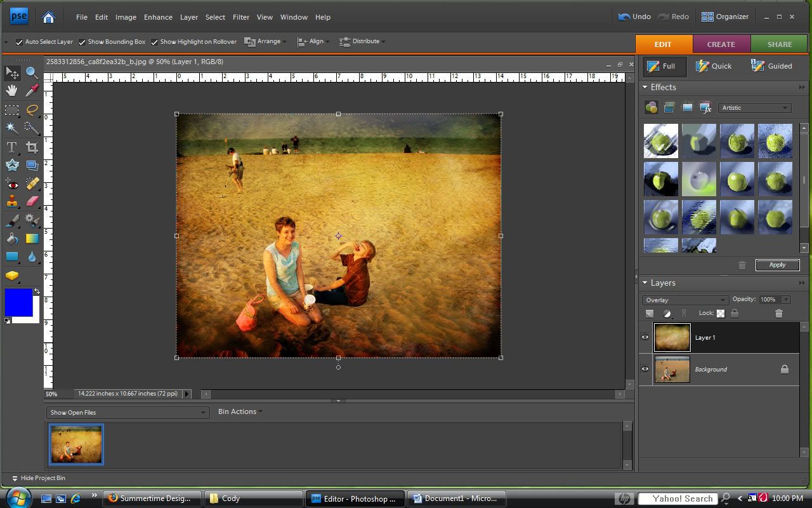Screen dimensions: 812x508
Task: Select the Eraser tool
Action: click(32, 201)
